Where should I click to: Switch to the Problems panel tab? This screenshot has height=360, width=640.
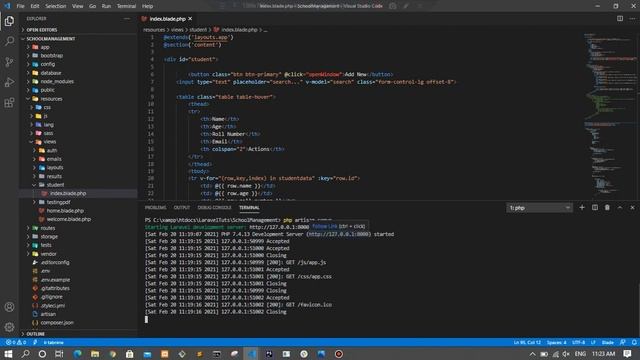[x=156, y=208]
